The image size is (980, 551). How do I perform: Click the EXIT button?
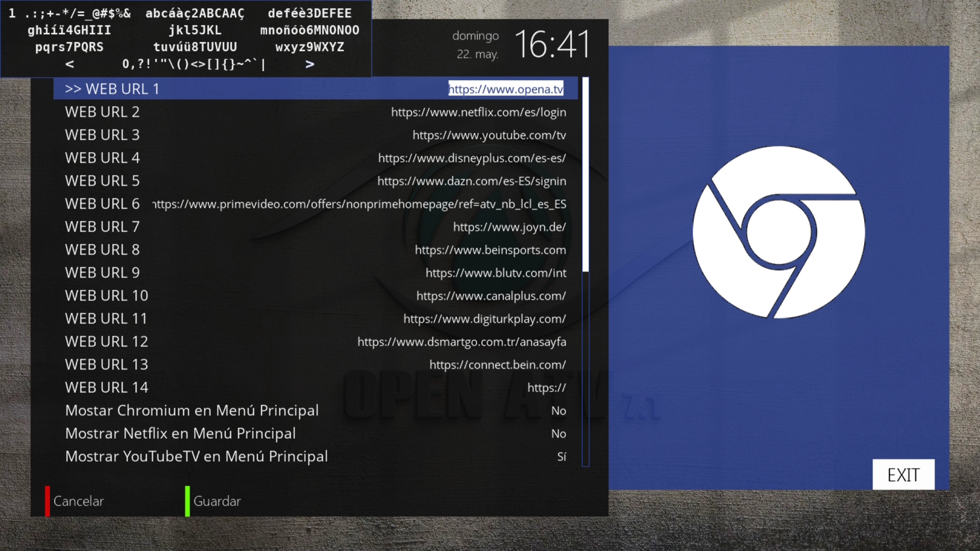(x=903, y=475)
